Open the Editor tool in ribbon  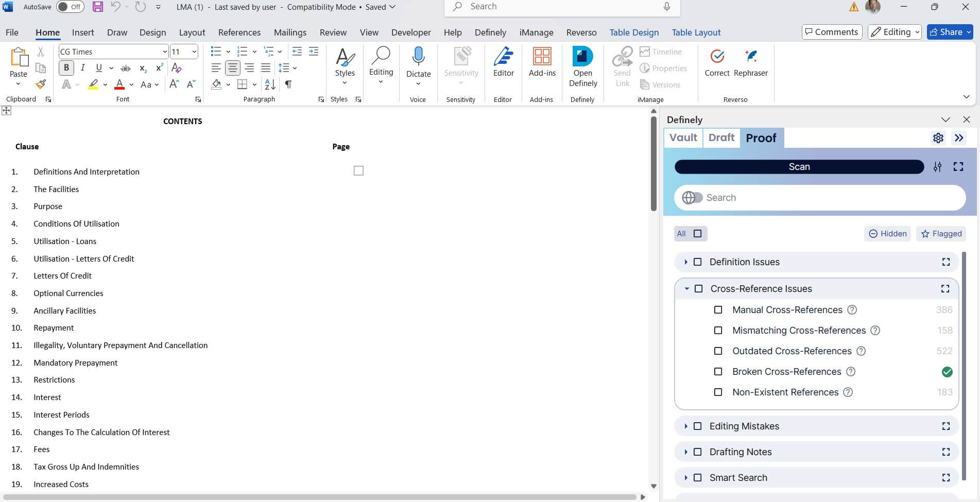(503, 57)
